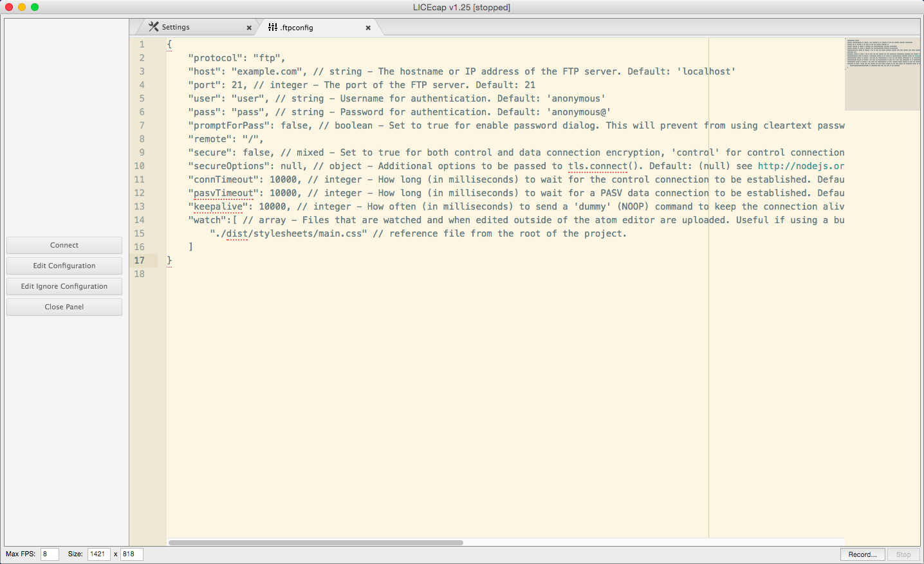Click the "example.com" host value
Screen dimensions: 924x564
(x=267, y=71)
